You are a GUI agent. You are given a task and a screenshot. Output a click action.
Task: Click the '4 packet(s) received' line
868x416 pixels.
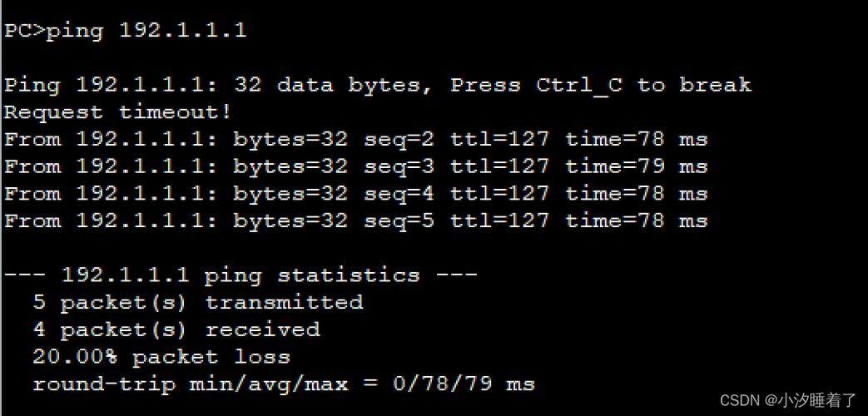176,330
